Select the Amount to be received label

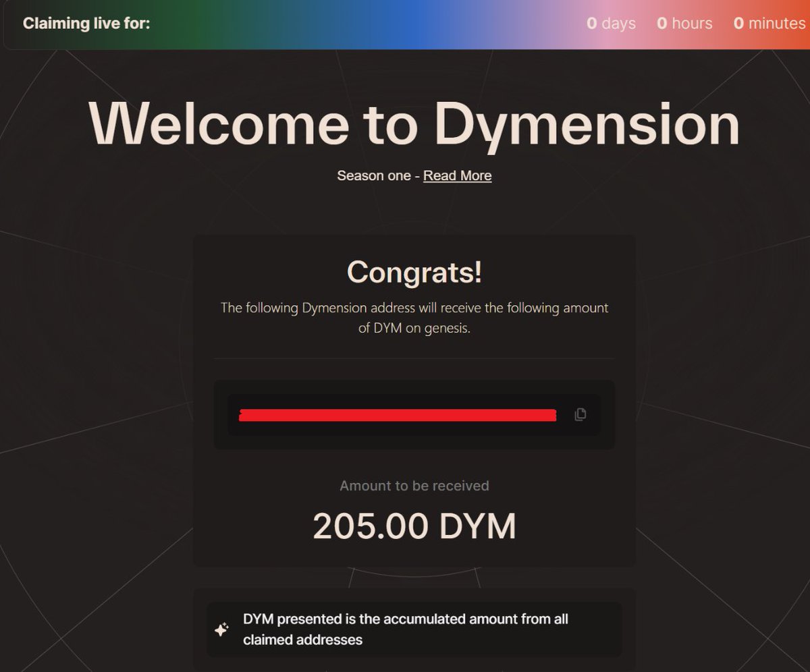pos(413,485)
